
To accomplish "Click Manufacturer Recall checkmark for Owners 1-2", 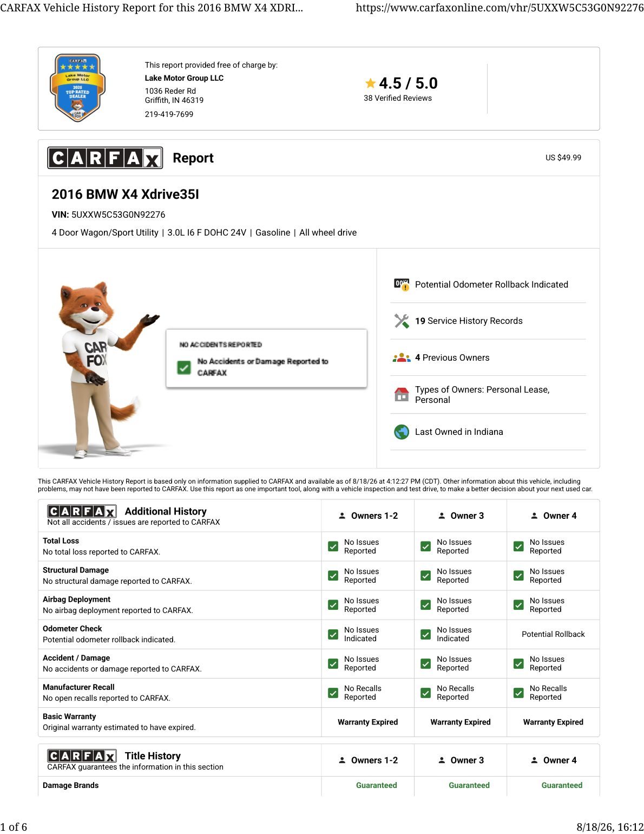I will (x=333, y=693).
